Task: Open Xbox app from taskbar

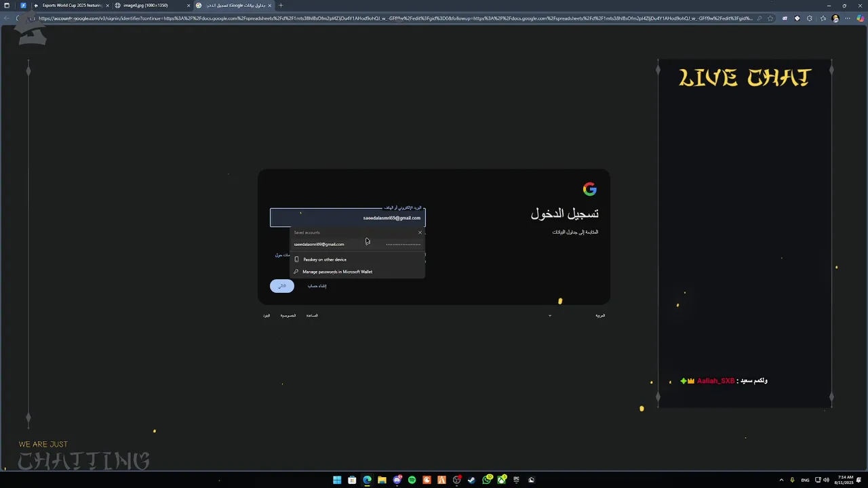Action: tap(502, 480)
